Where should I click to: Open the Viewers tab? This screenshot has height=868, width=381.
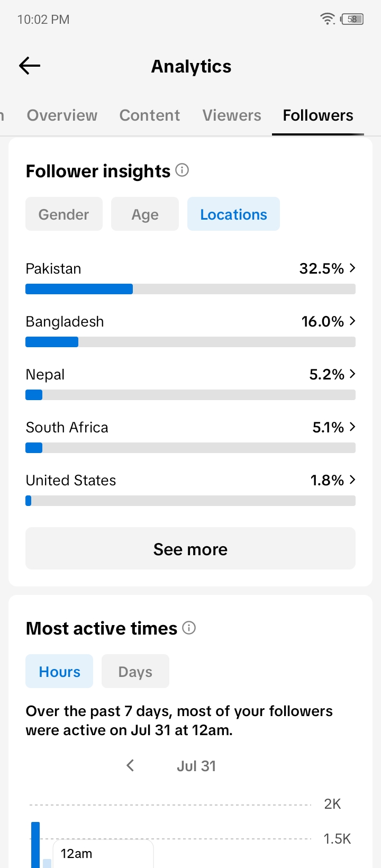[232, 115]
